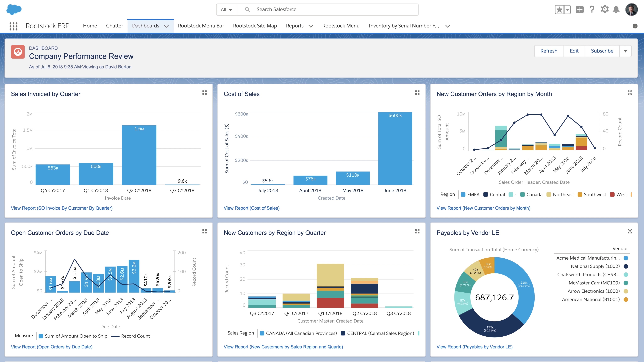The width and height of the screenshot is (644, 362).
Task: Expand the Dashboards tab chevron
Action: [x=166, y=26]
